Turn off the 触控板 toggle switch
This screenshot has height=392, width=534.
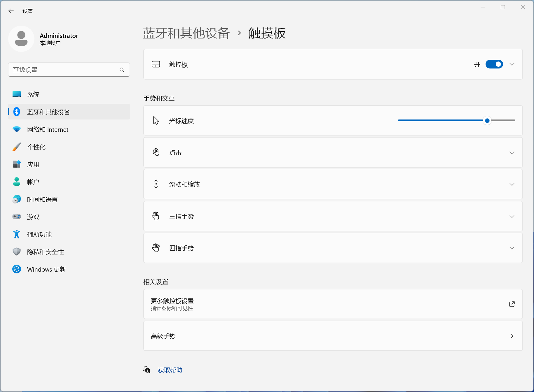[x=494, y=64]
